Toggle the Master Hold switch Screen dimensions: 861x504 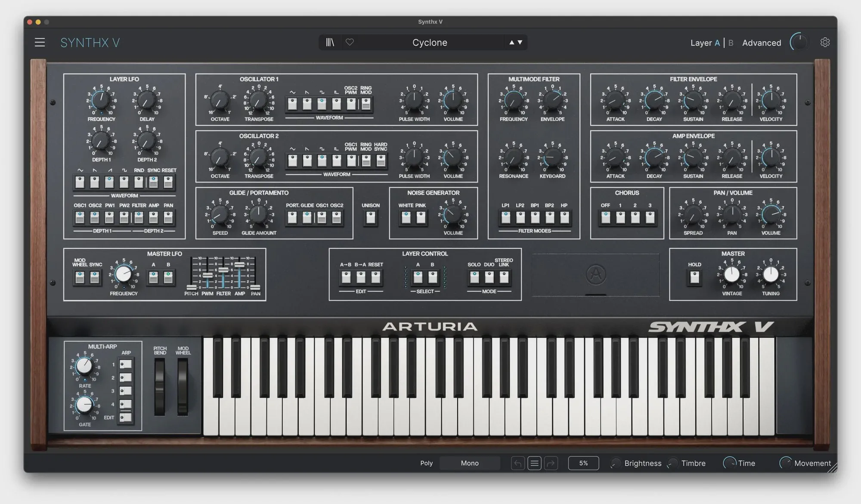pyautogui.click(x=694, y=278)
